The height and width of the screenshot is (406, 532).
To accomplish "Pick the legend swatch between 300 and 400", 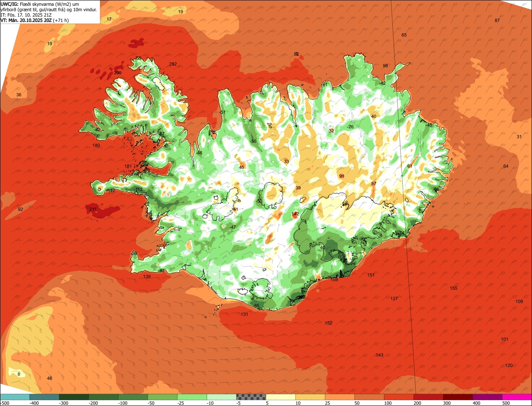I will (x=458, y=397).
